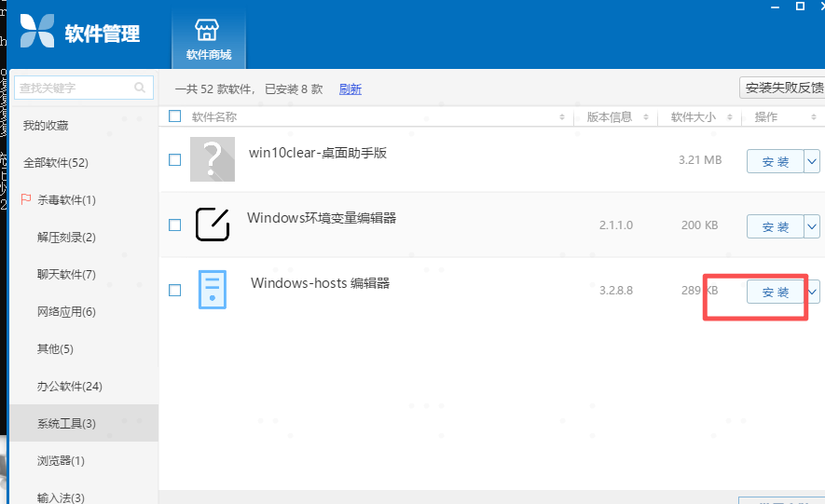Tick the Windows-hosts 编辑器 checkbox
The image size is (825, 504).
(174, 291)
